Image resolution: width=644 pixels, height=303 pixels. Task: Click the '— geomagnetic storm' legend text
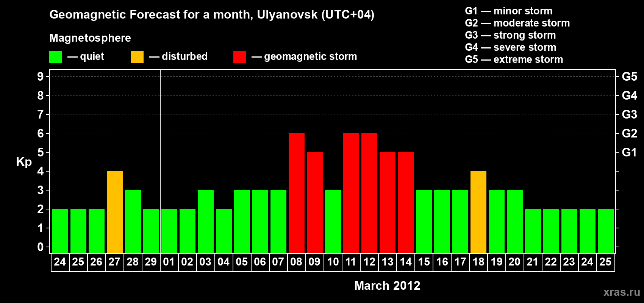point(304,56)
